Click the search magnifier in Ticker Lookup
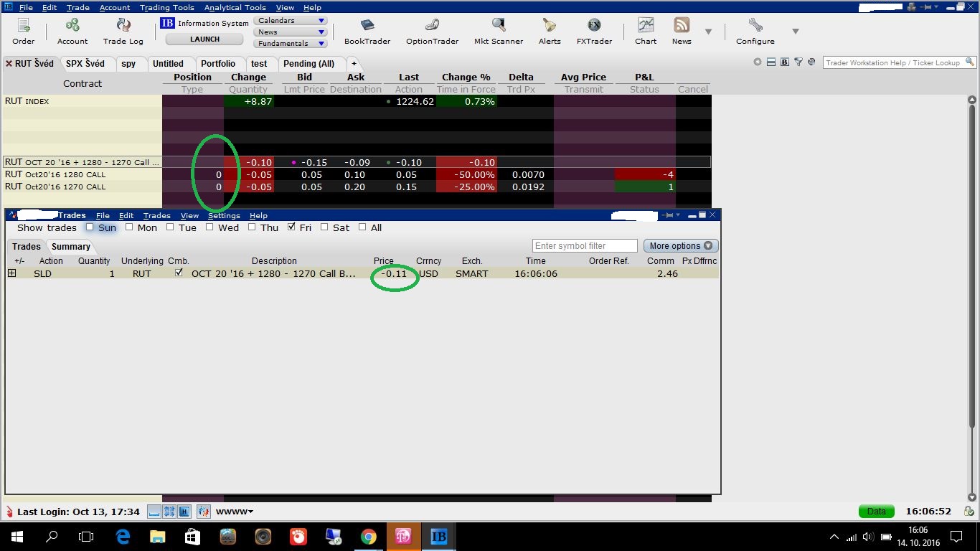The height and width of the screenshot is (551, 980). 970,62
